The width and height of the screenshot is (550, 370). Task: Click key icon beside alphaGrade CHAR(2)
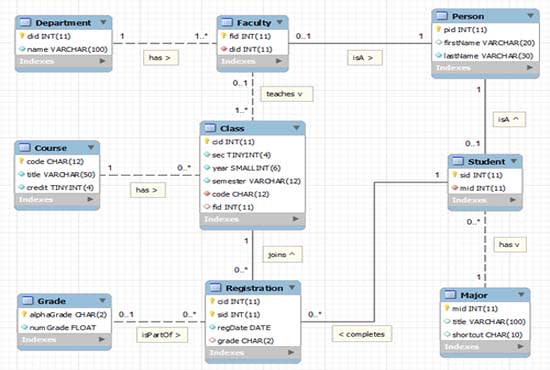pos(24,314)
